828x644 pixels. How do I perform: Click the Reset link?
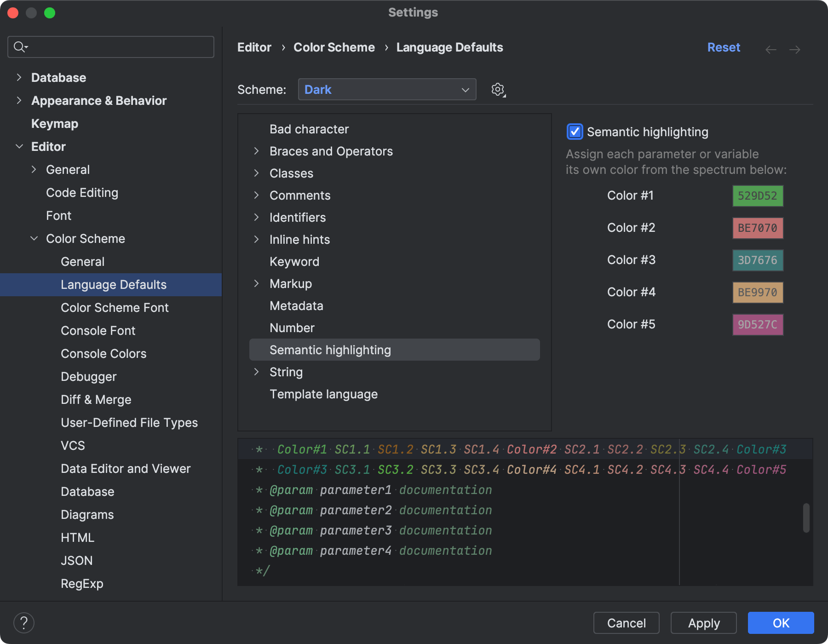point(724,47)
